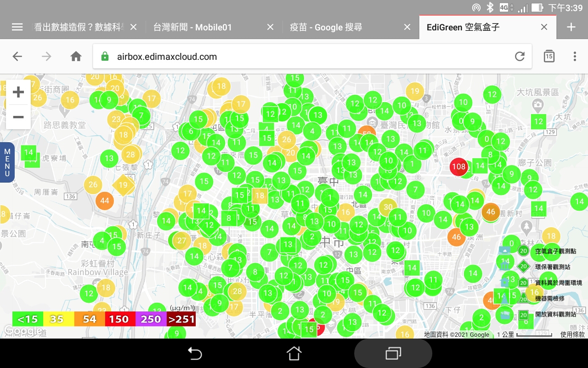Viewport: 588px width, 368px height.
Task: Click the camera icon near 大坑風景區
Action: (537, 105)
